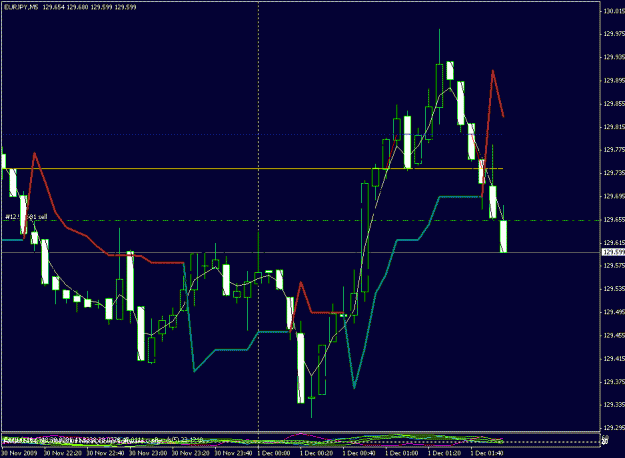Viewport: 625px width, 458px height.
Task: Click the current price tag 129.599
Action: 613,252
